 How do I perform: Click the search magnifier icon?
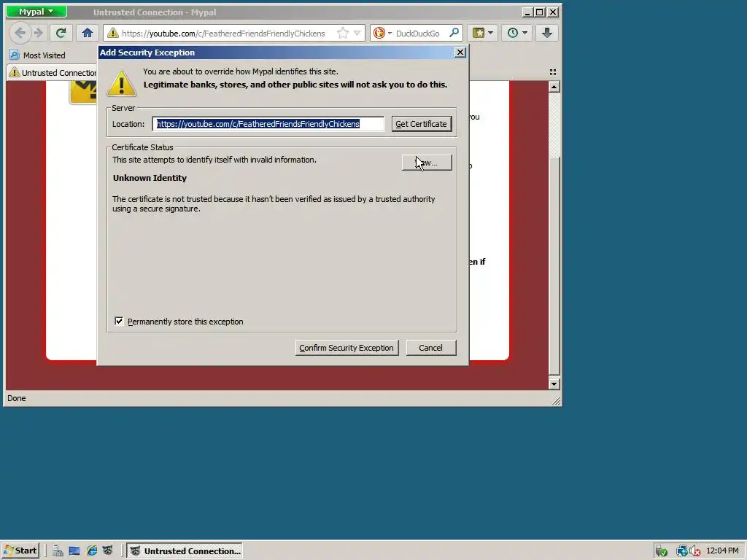point(454,33)
